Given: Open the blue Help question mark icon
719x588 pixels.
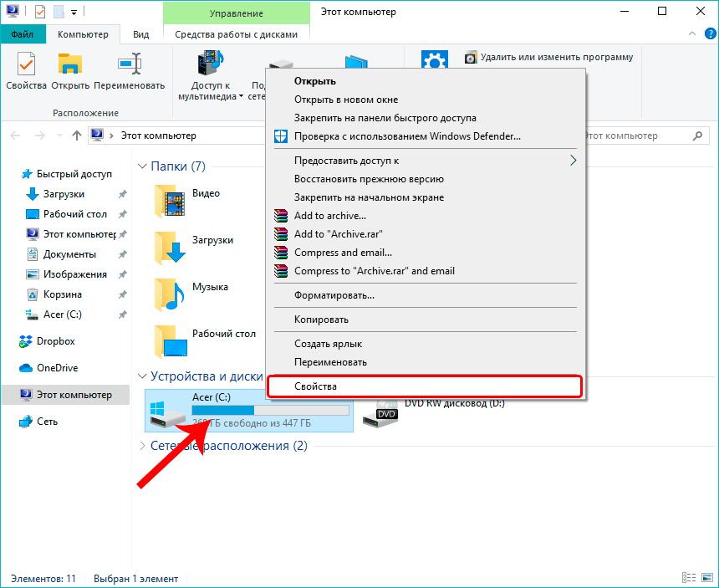Looking at the screenshot, I should click(x=707, y=34).
